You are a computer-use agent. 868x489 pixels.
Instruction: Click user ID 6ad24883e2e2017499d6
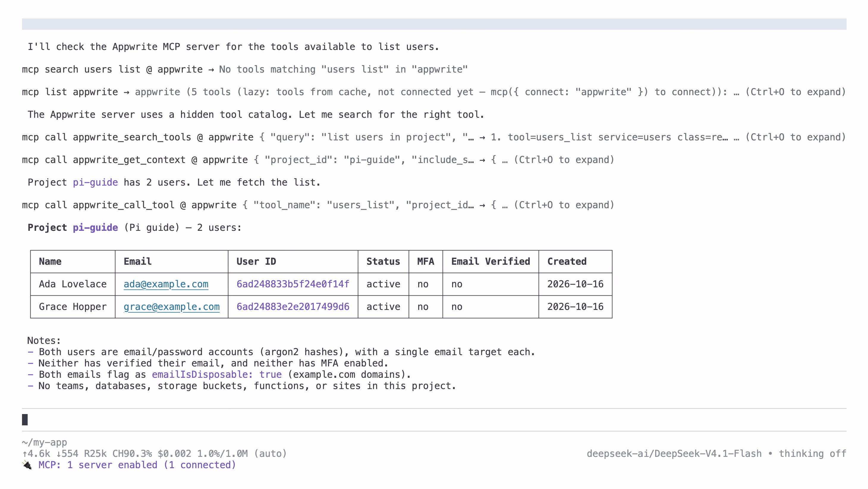(x=293, y=307)
